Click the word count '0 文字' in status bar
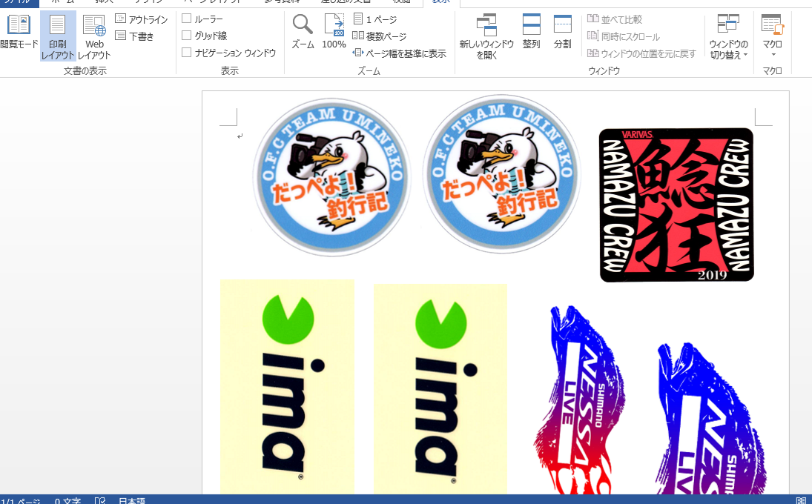 point(67,500)
